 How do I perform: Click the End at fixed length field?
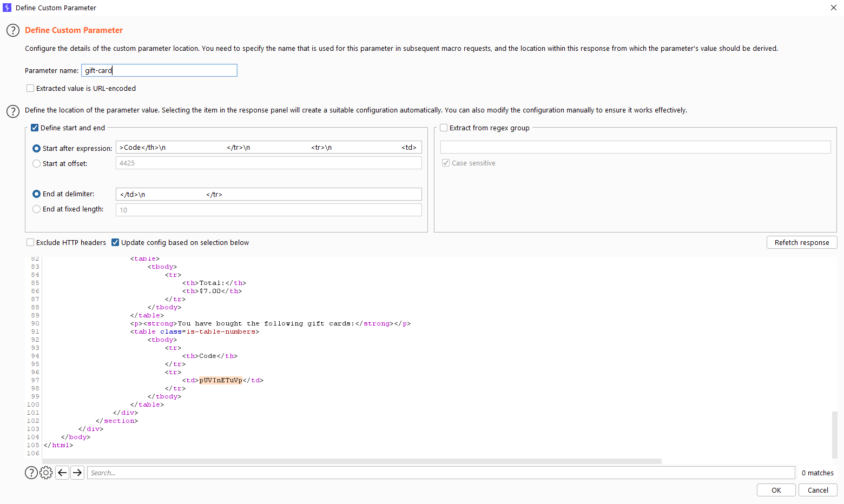(x=269, y=210)
